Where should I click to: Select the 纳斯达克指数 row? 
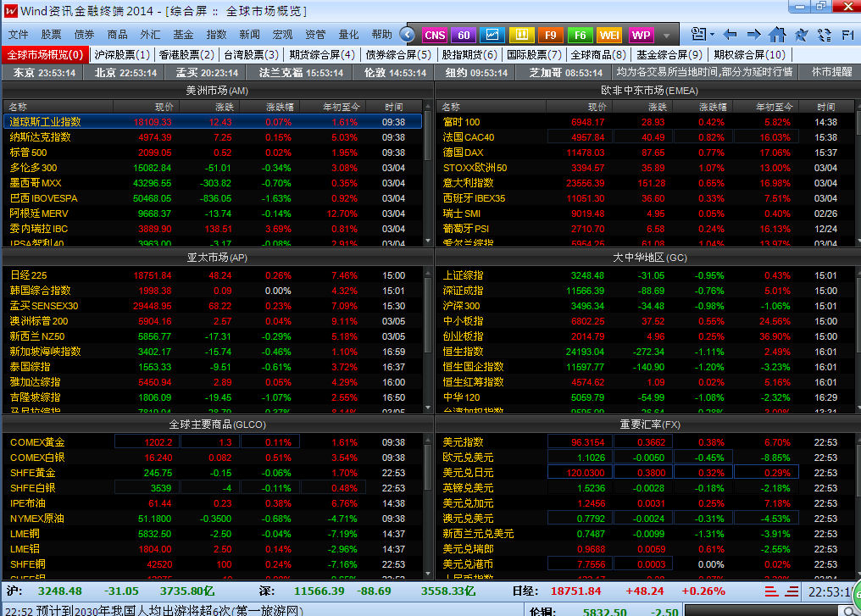click(x=213, y=137)
